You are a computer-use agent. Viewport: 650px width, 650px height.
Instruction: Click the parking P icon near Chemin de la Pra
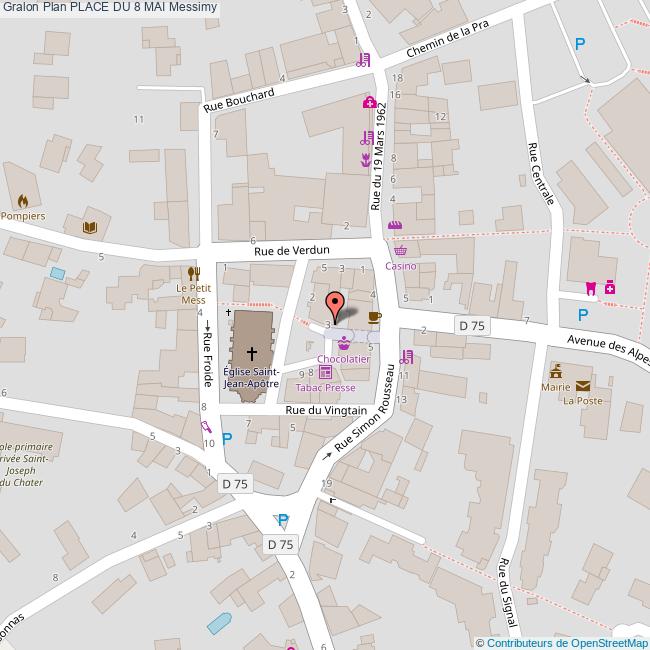coord(579,42)
